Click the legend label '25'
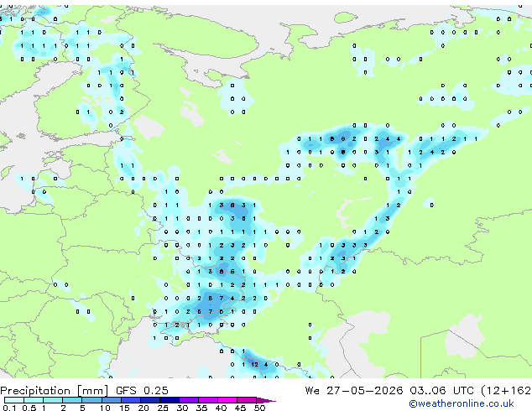Viewport: 532px width, 411px height. [x=163, y=408]
